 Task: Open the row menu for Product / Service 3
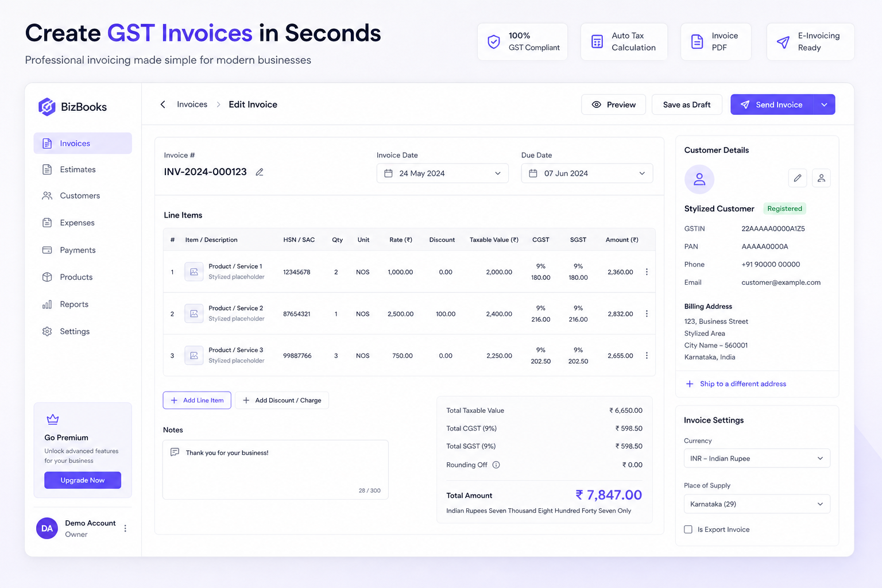[647, 356]
